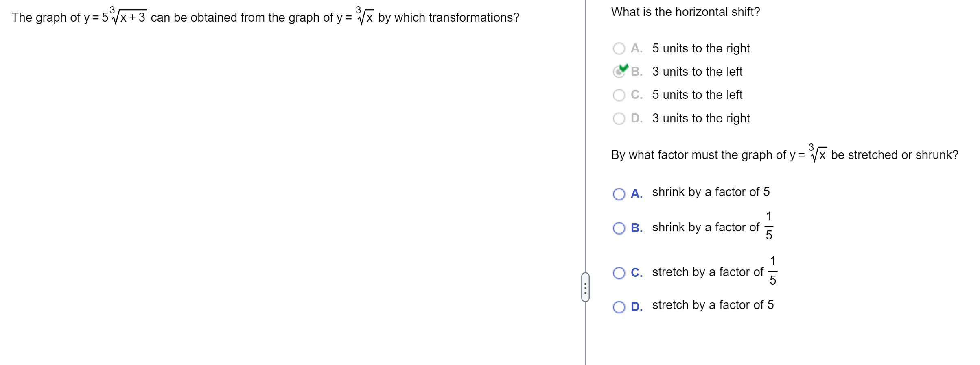The image size is (980, 365).
Task: Click the text 'stretch by a factor of 5'
Action: pos(713,305)
